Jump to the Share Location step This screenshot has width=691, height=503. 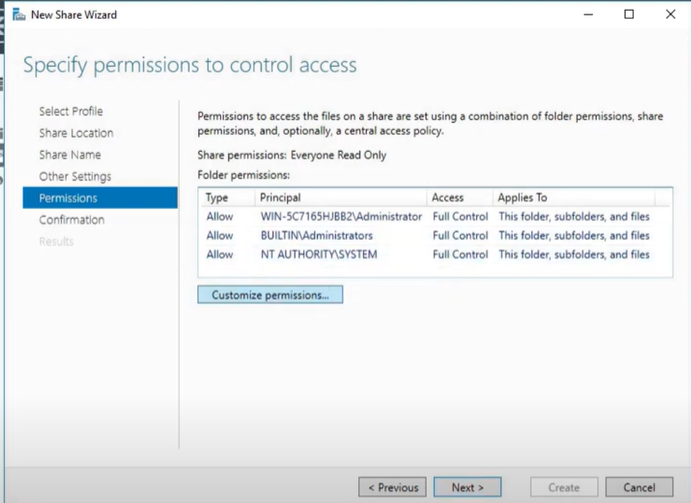[76, 133]
